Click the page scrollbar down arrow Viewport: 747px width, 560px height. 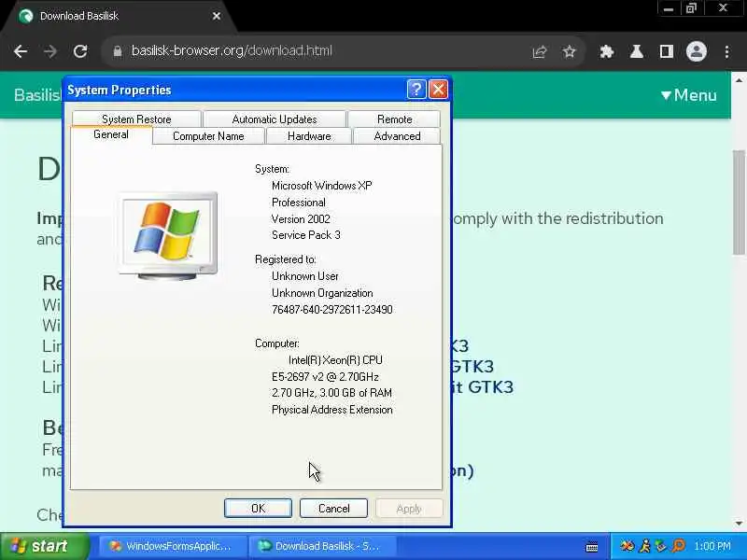click(x=739, y=523)
